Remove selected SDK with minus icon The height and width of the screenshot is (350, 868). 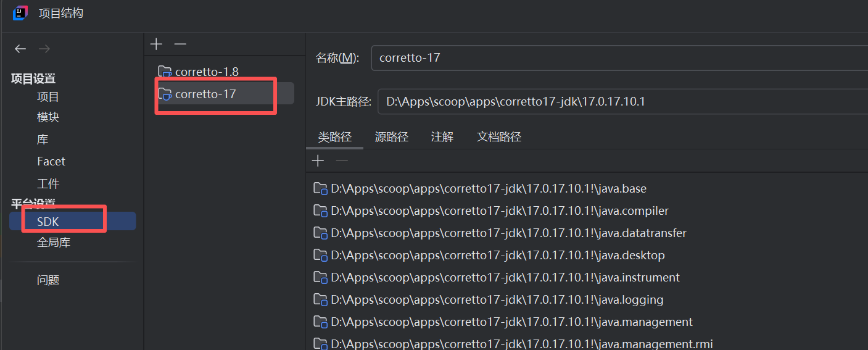[x=180, y=44]
